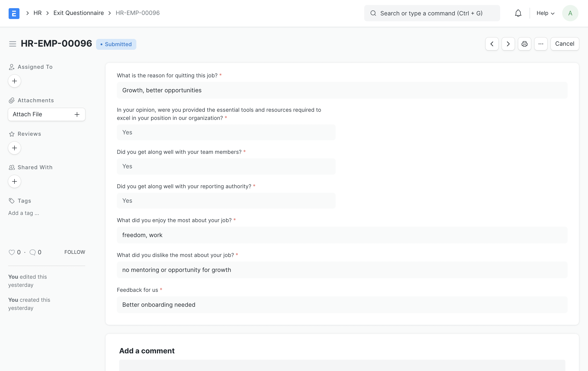
Task: Add an assignee under Assigned To
Action: (x=14, y=81)
